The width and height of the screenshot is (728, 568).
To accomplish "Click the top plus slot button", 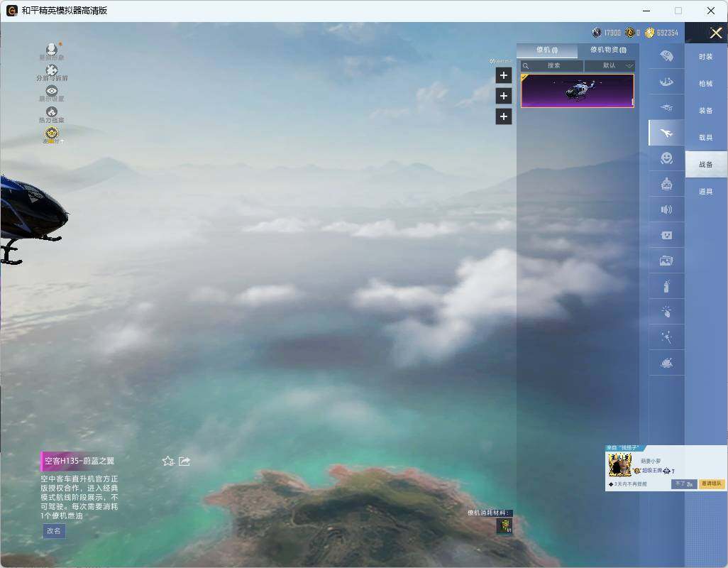I will (504, 75).
